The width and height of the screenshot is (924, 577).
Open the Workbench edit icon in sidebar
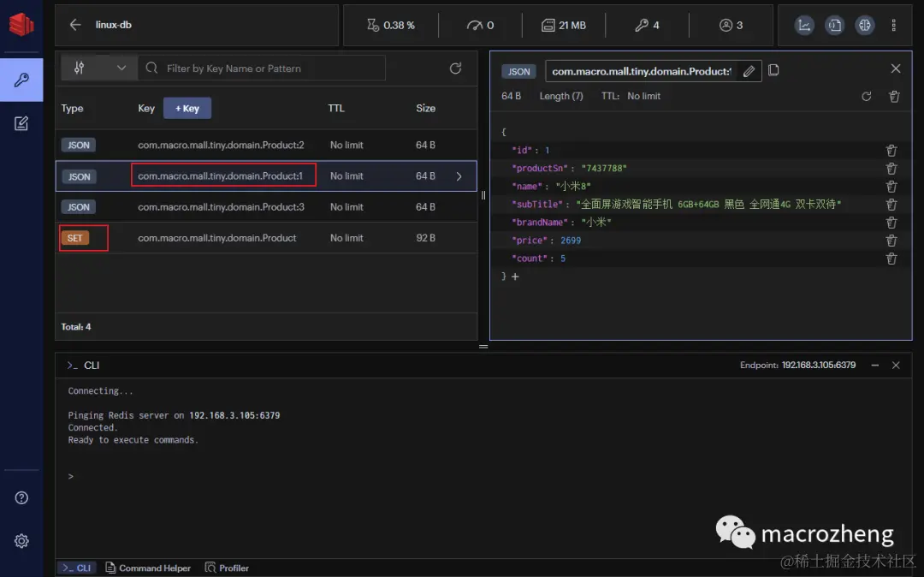pyautogui.click(x=21, y=123)
